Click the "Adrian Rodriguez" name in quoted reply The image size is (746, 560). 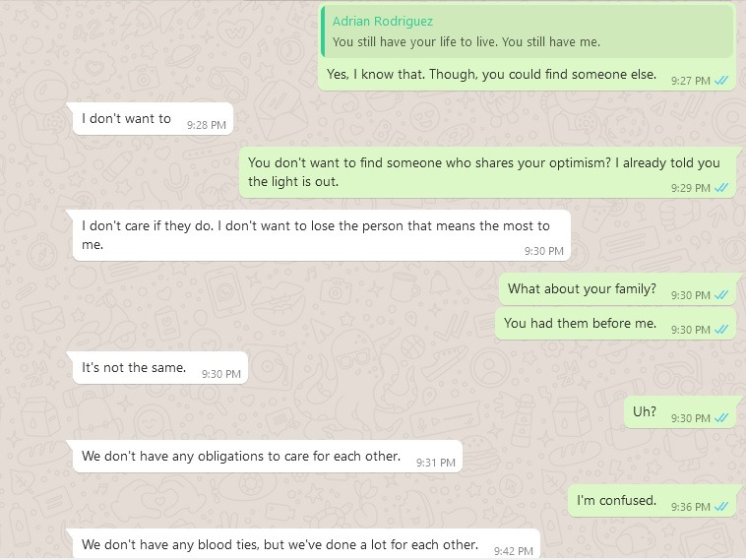(x=383, y=22)
